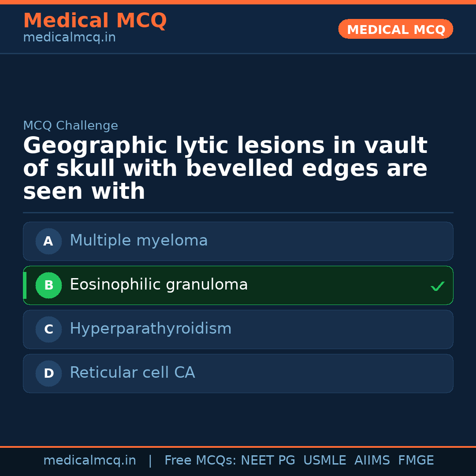This screenshot has height=476, width=476.
Task: Click the green checkmark on Eosinophilic granuloma
Action: pos(437,286)
